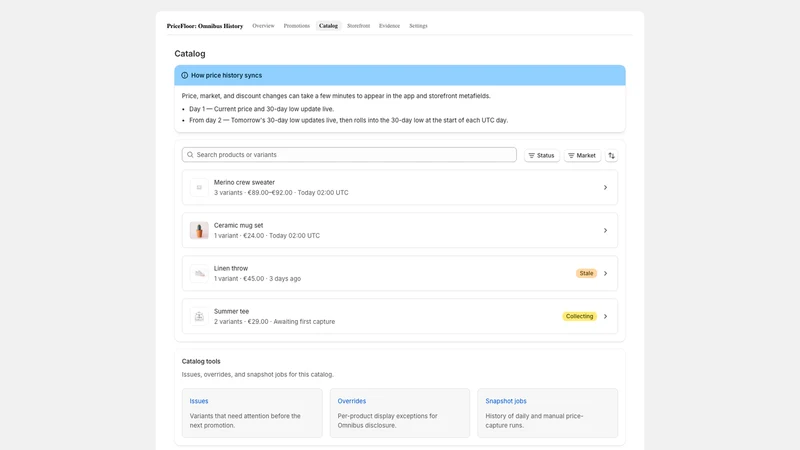
Task: Click the Ceramic mug set thumbnail
Action: coord(199,230)
